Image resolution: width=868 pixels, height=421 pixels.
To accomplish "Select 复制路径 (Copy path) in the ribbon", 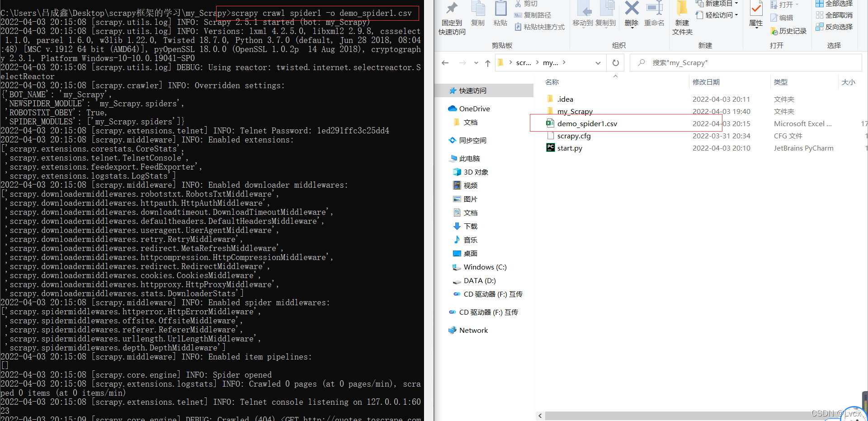I will pos(533,15).
